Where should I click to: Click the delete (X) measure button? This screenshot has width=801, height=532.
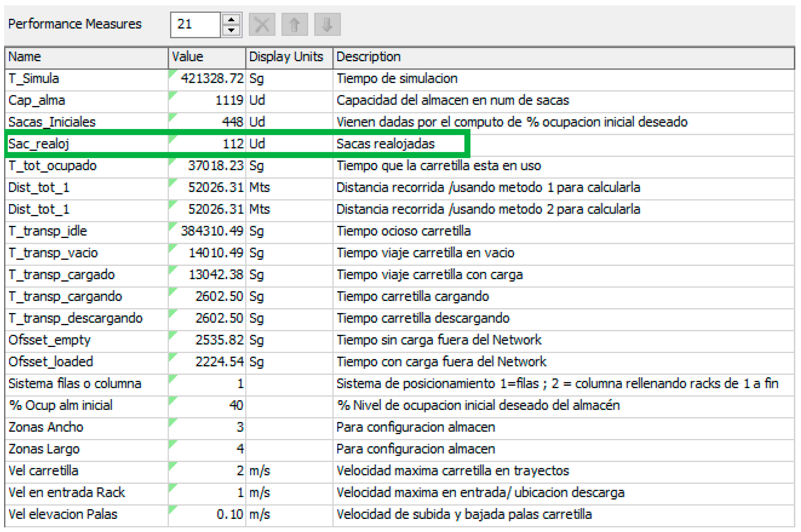coord(262,24)
